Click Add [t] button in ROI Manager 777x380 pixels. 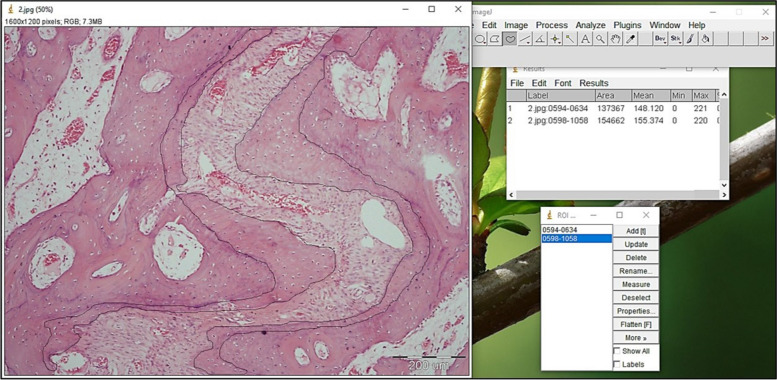click(636, 231)
